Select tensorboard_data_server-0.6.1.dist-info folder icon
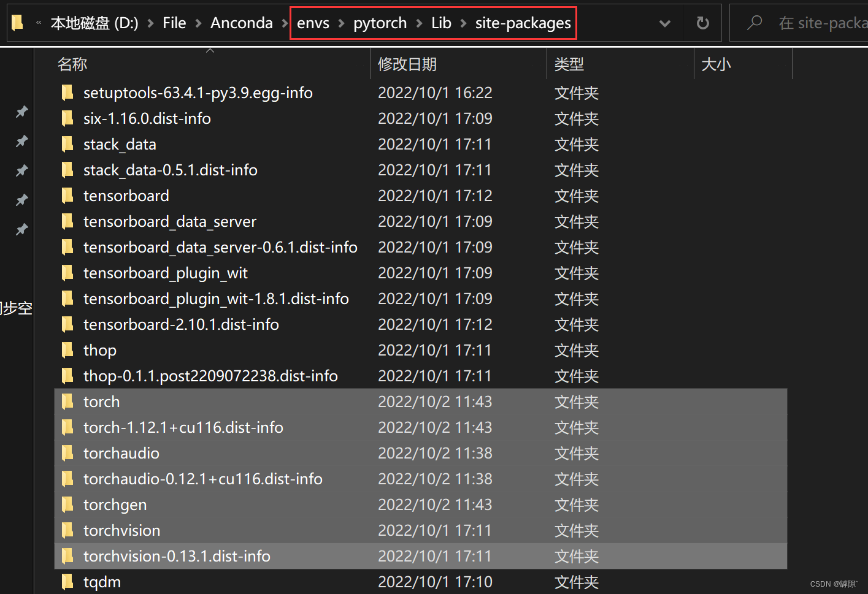This screenshot has height=594, width=868. click(67, 247)
